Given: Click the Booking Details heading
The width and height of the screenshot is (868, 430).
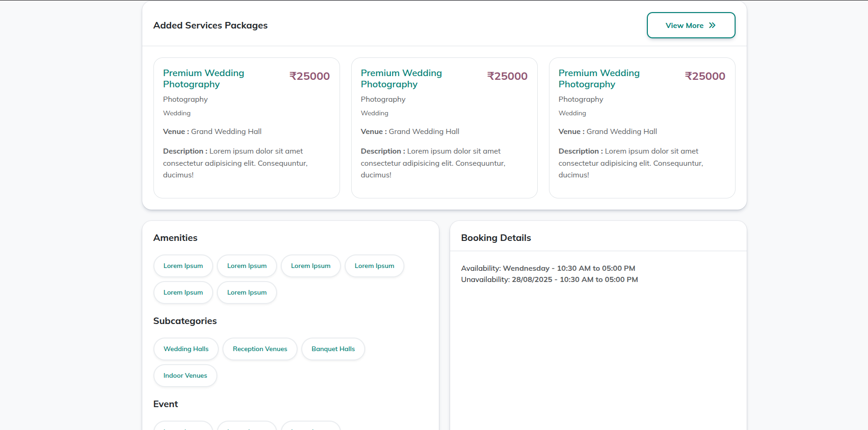Looking at the screenshot, I should pyautogui.click(x=496, y=238).
